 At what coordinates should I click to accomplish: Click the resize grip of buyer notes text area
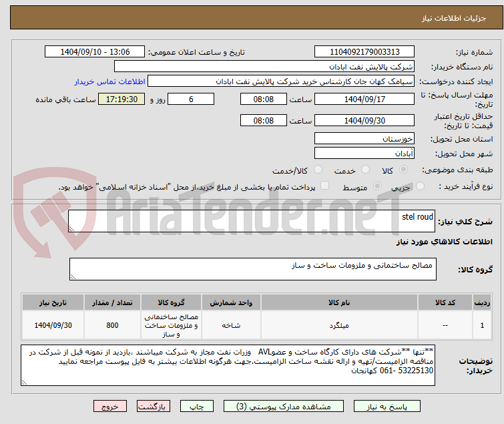25,382
